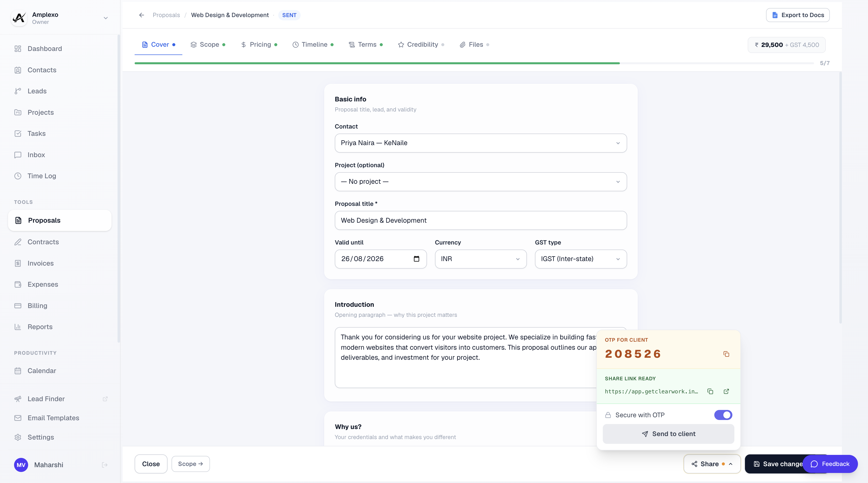Switch to the Pricing tab
The image size is (868, 483).
pyautogui.click(x=259, y=44)
